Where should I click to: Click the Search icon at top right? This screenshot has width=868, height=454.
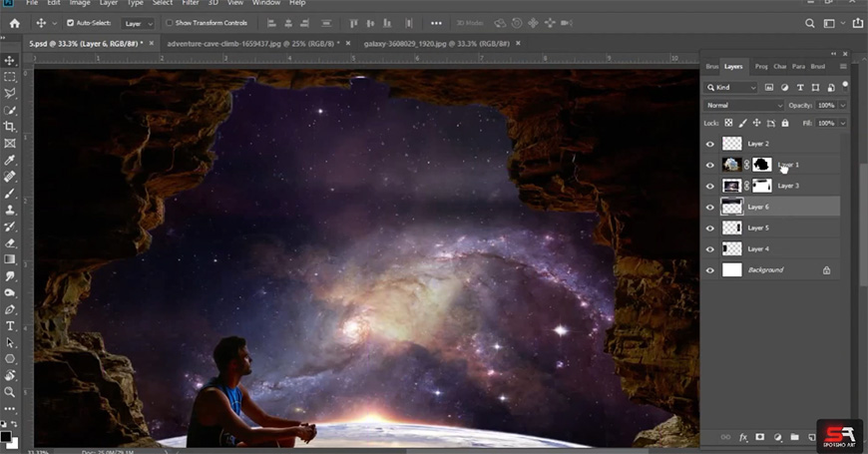[809, 23]
